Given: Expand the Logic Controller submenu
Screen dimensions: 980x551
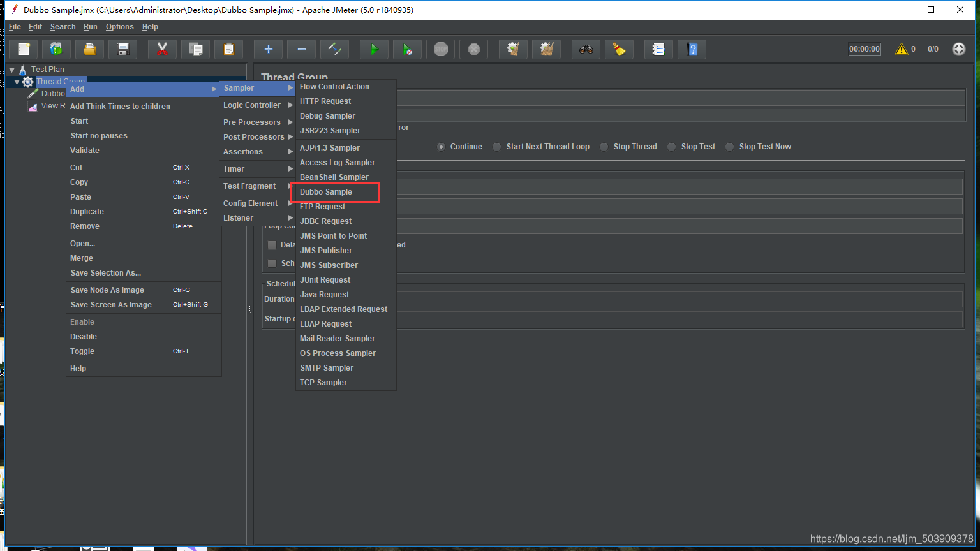Looking at the screenshot, I should pos(257,105).
